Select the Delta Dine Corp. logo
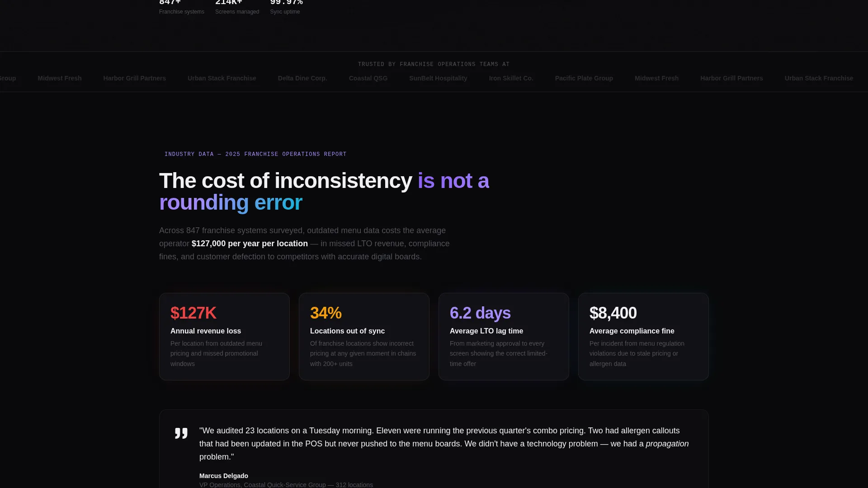This screenshot has height=488, width=868. coord(302,78)
